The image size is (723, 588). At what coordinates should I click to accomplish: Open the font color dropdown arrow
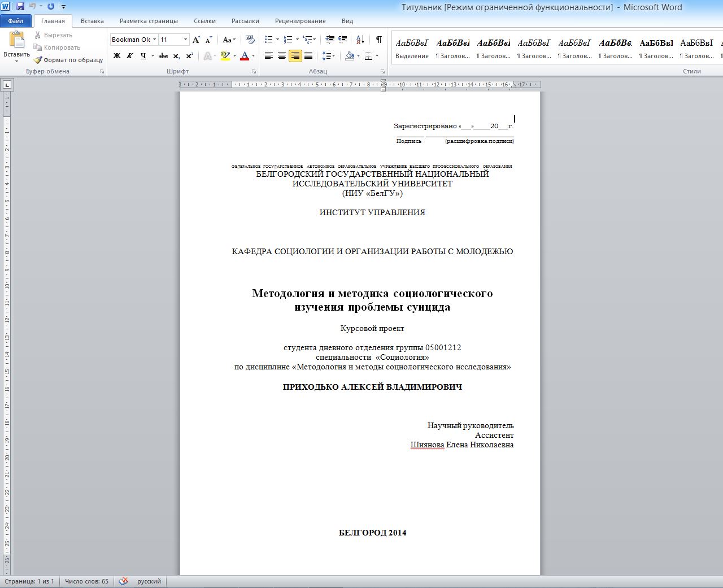254,56
